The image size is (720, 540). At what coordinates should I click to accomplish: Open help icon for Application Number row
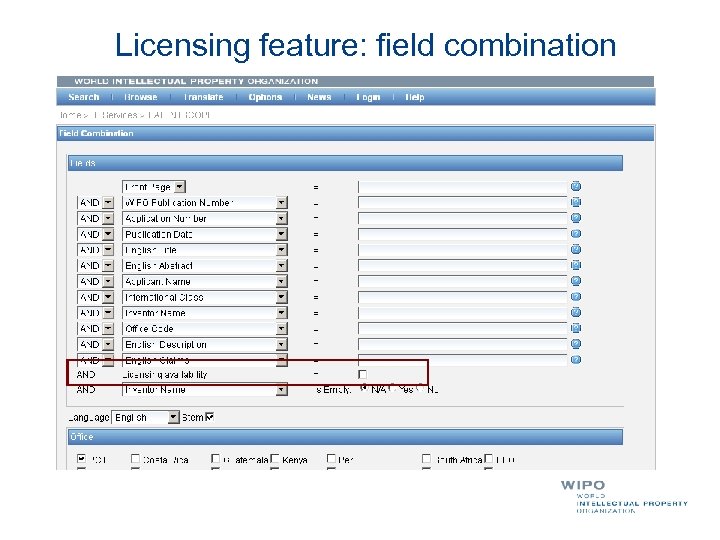576,218
